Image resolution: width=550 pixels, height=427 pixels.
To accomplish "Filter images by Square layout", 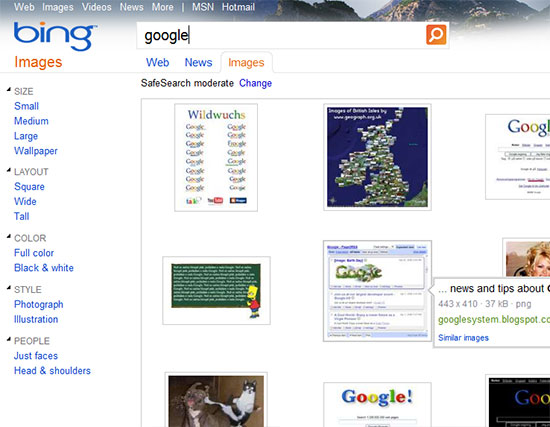I will coord(29,187).
